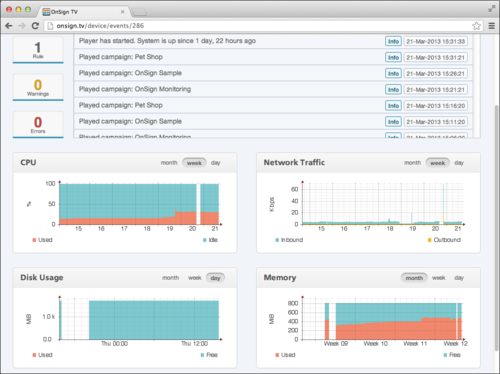This screenshot has height=374, width=500.
Task: Click timestamp 21-Mar-2013 15:26:21
Action: click(x=436, y=73)
